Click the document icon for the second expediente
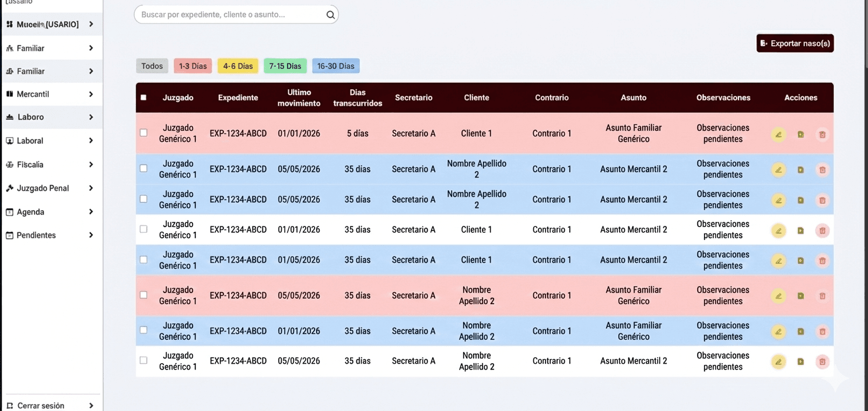The image size is (868, 411). (x=800, y=170)
